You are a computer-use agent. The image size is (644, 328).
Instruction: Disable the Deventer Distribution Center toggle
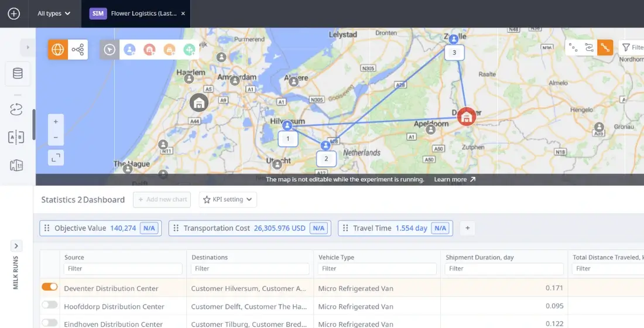(50, 287)
